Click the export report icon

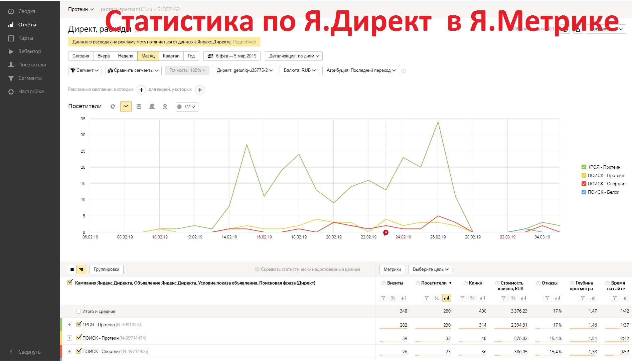click(x=578, y=29)
